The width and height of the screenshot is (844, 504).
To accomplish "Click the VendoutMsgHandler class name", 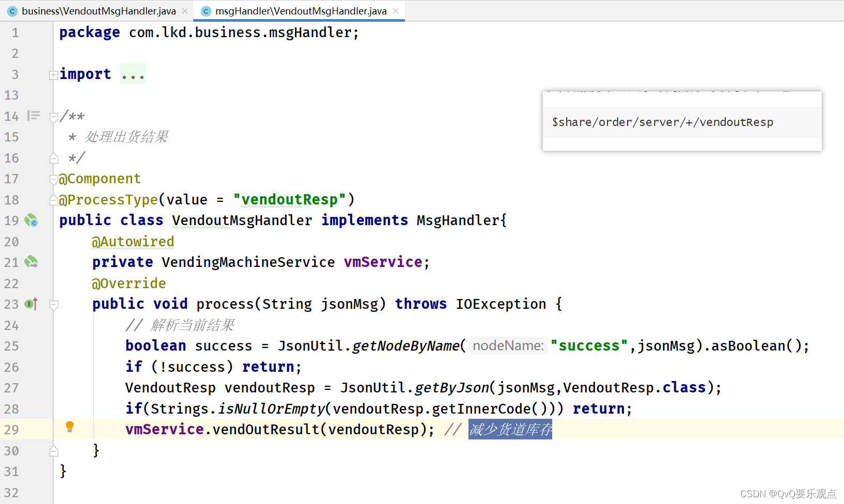I will click(242, 220).
